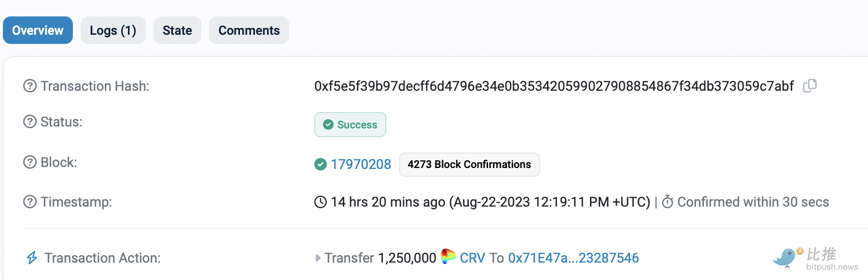The height and width of the screenshot is (280, 868).
Task: Click the CRV token logo icon
Action: (x=448, y=256)
